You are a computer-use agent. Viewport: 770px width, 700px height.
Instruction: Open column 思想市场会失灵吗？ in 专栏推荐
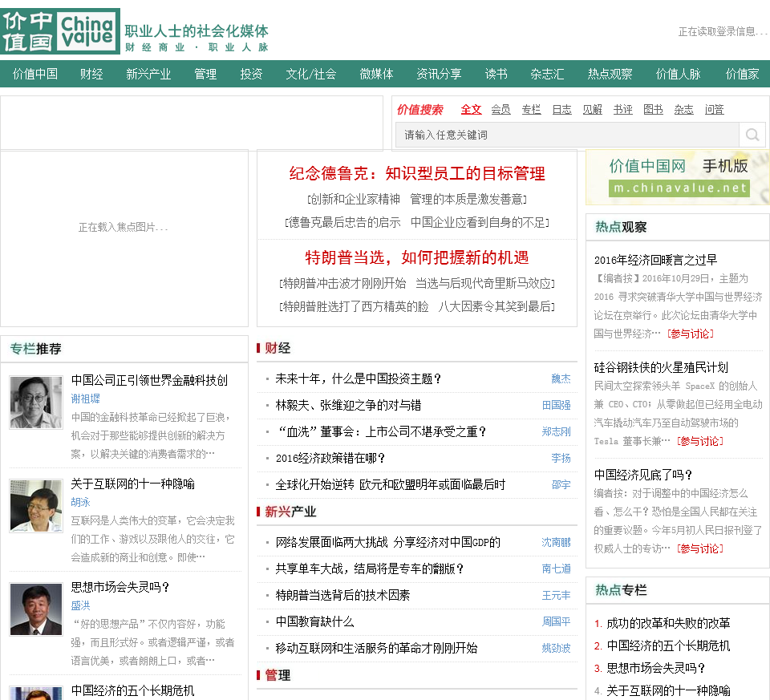(120, 587)
